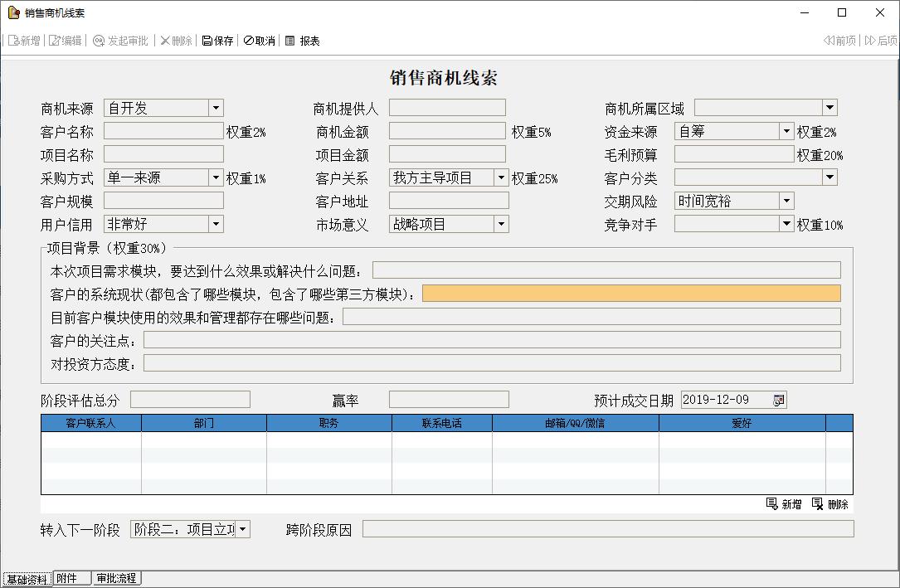Open the 交期风险 combo box
Screen dimensions: 900x588
786,202
